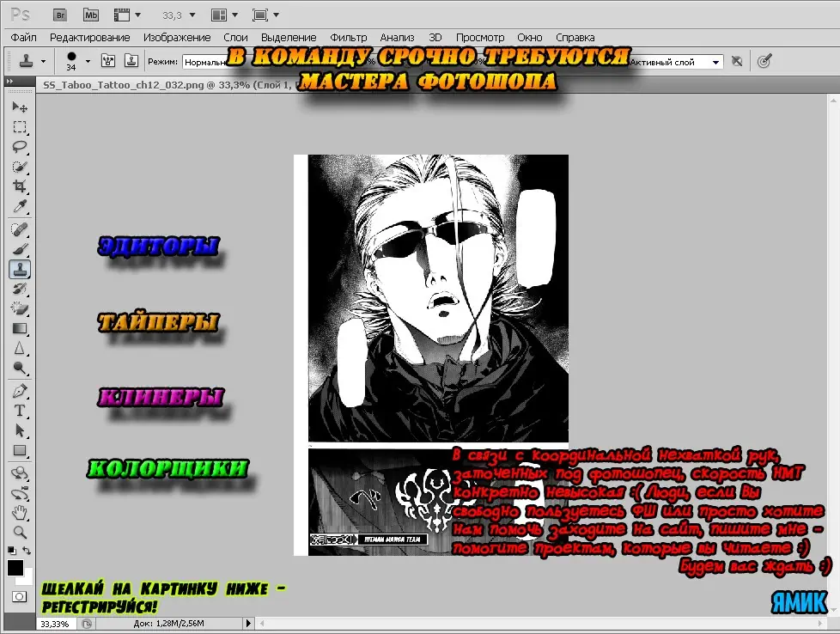
Task: Select the Clone Stamp tool
Action: click(20, 269)
